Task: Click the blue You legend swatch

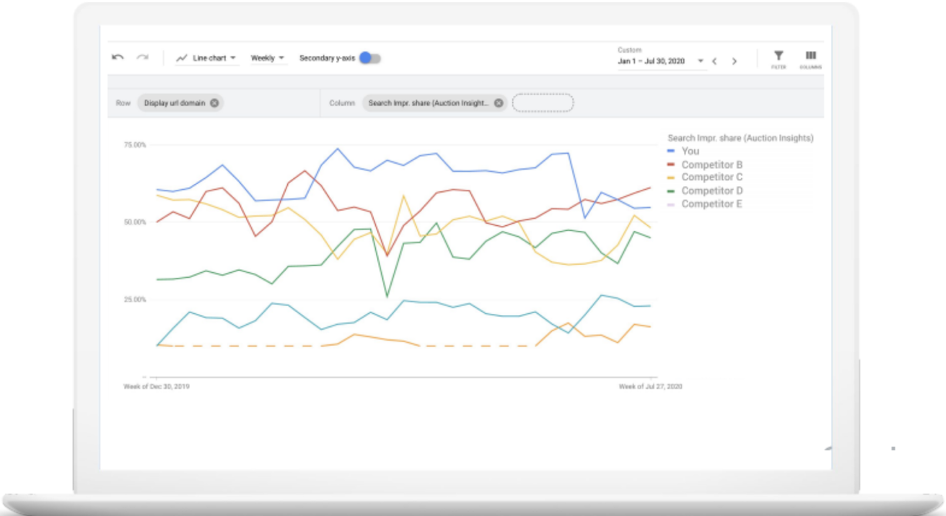Action: (672, 152)
